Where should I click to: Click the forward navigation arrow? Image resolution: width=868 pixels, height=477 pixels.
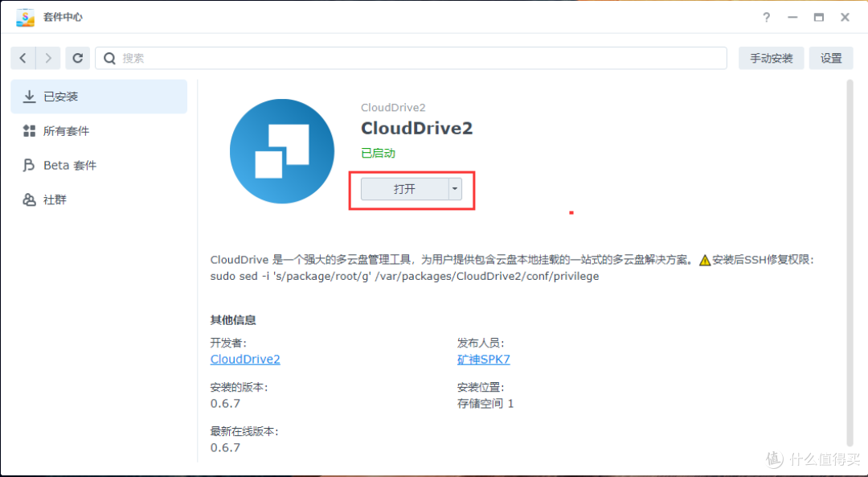tap(48, 58)
